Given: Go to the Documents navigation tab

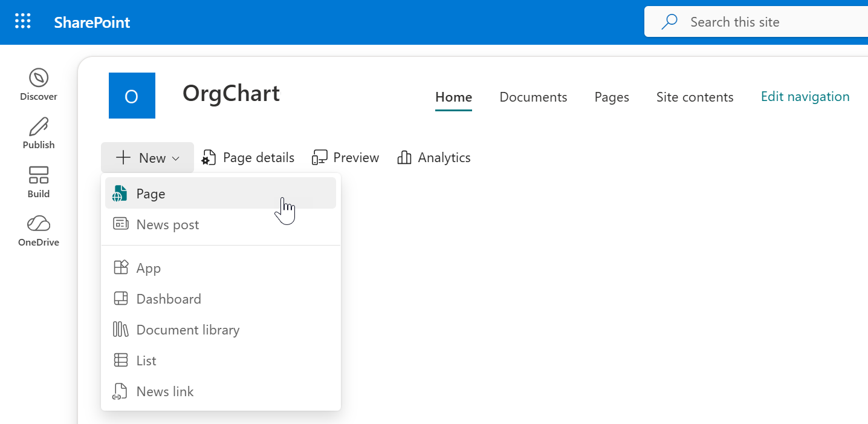Looking at the screenshot, I should click(x=533, y=97).
